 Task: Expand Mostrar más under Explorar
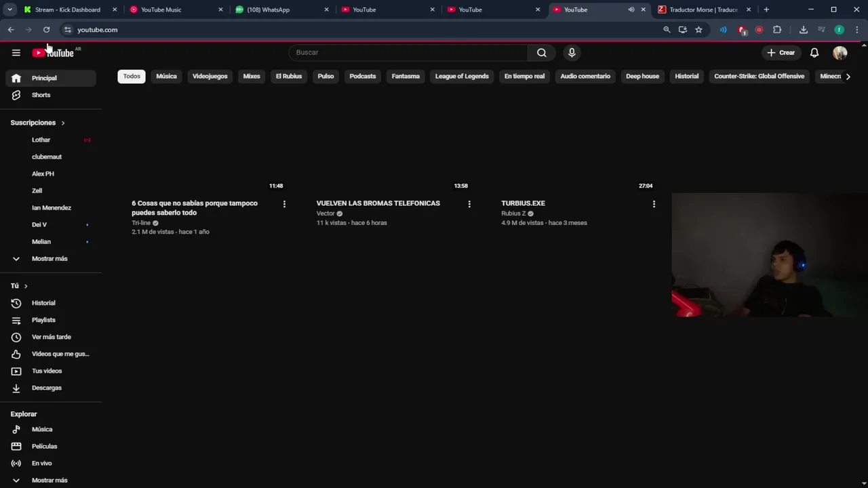tap(51, 480)
